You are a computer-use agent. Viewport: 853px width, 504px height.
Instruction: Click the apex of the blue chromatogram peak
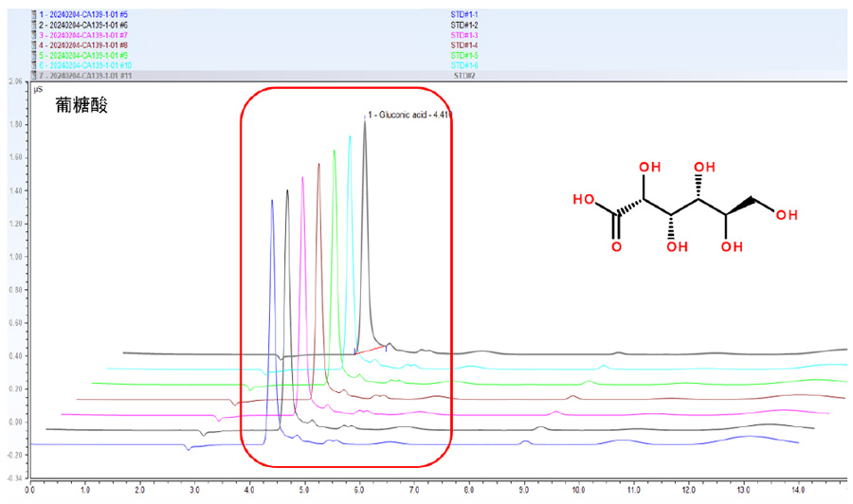point(272,201)
